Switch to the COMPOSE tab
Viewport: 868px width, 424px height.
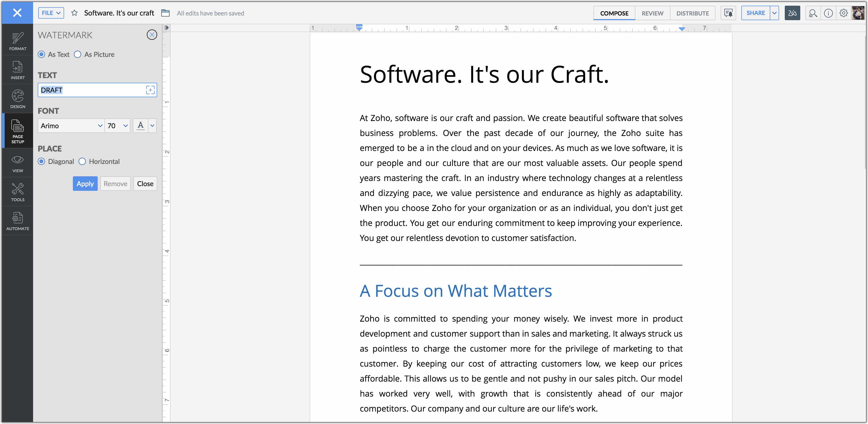[614, 13]
